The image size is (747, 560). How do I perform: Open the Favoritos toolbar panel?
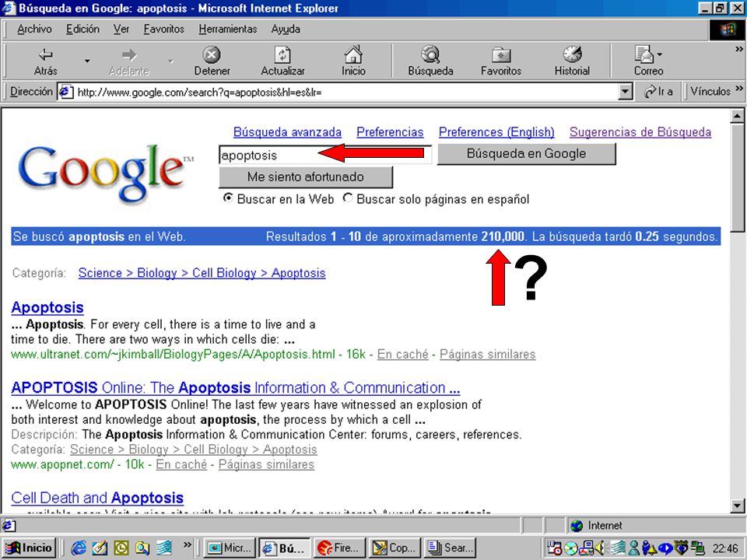pos(500,61)
